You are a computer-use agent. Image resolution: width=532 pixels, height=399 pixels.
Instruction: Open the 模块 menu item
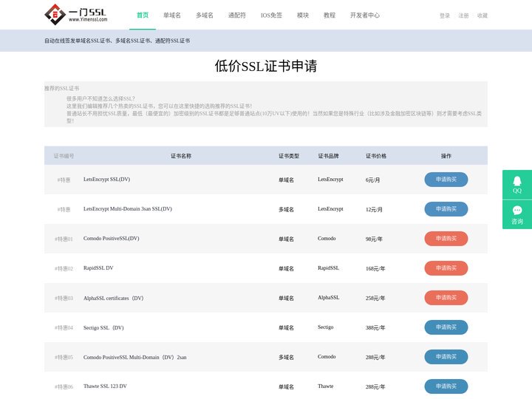pyautogui.click(x=303, y=16)
